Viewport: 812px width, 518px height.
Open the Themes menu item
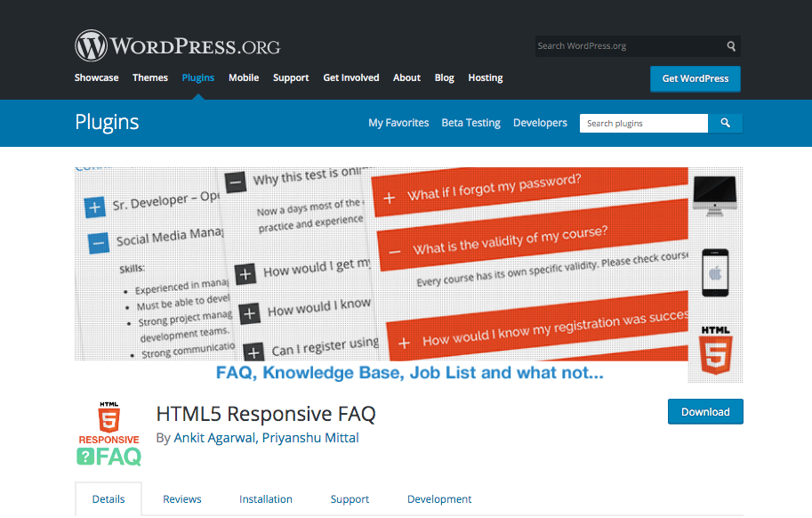(x=150, y=77)
